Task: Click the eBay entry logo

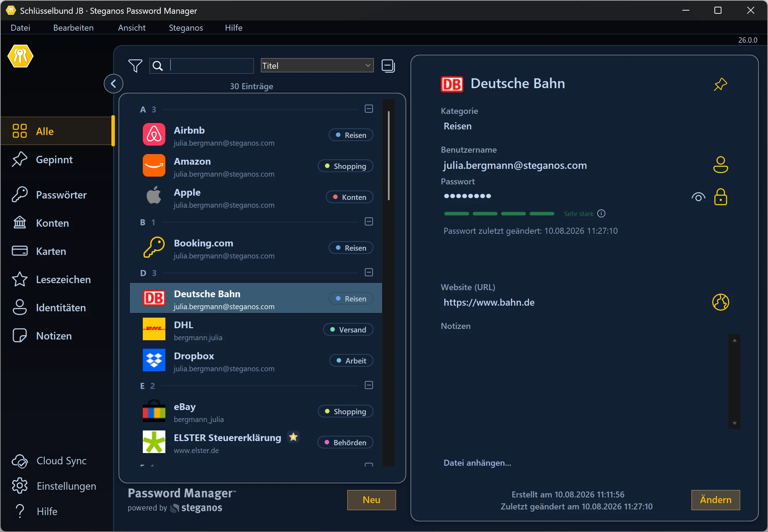Action: (154, 411)
